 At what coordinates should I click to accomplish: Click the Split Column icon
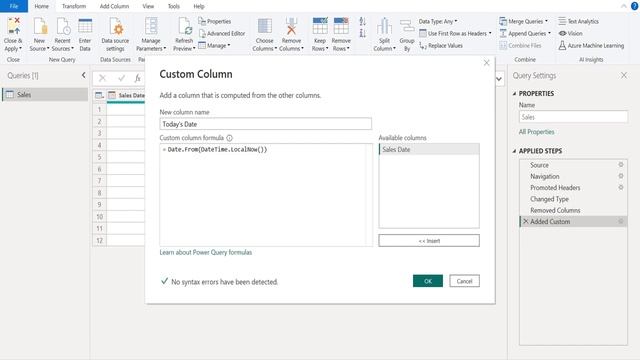[x=384, y=27]
